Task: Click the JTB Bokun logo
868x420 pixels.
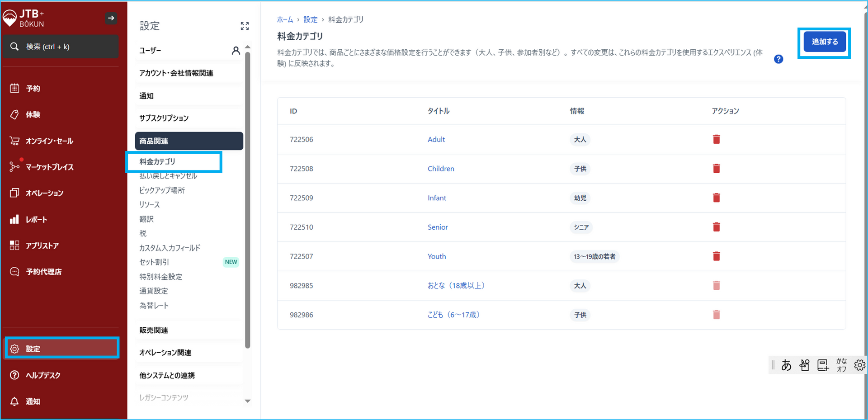Action: (x=24, y=19)
